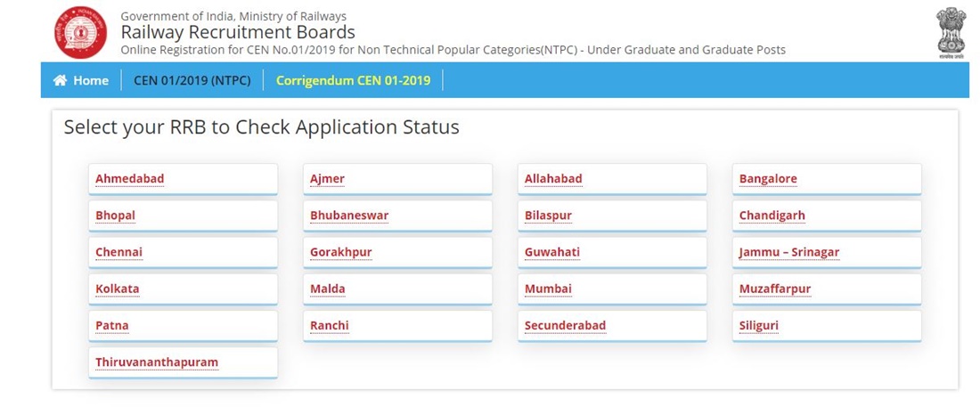The height and width of the screenshot is (407, 980).
Task: Select the Chennai RRB link
Action: pyautogui.click(x=119, y=252)
